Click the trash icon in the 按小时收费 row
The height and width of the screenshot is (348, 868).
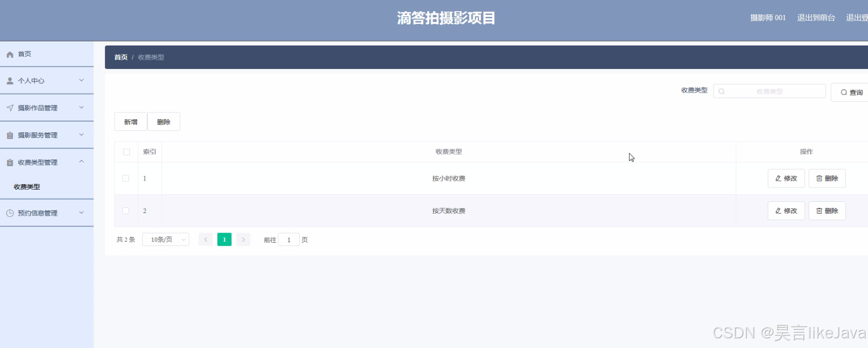click(819, 178)
